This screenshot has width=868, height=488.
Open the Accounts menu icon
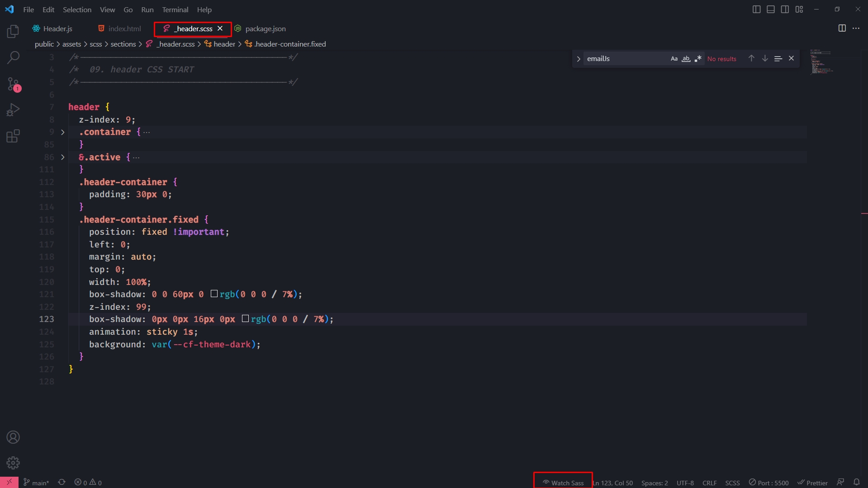point(13,437)
